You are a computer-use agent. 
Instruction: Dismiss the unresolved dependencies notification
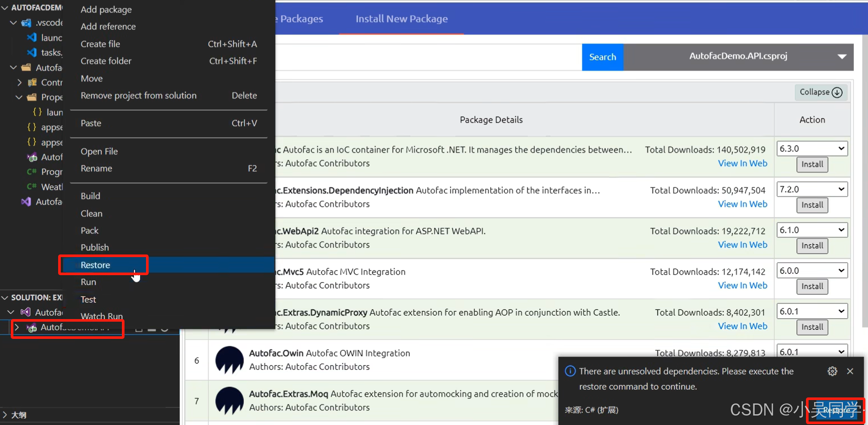850,371
